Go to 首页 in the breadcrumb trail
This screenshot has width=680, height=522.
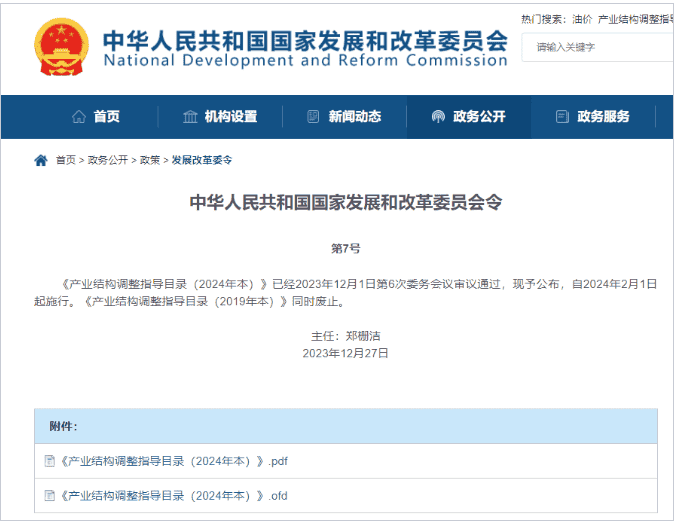(65, 160)
